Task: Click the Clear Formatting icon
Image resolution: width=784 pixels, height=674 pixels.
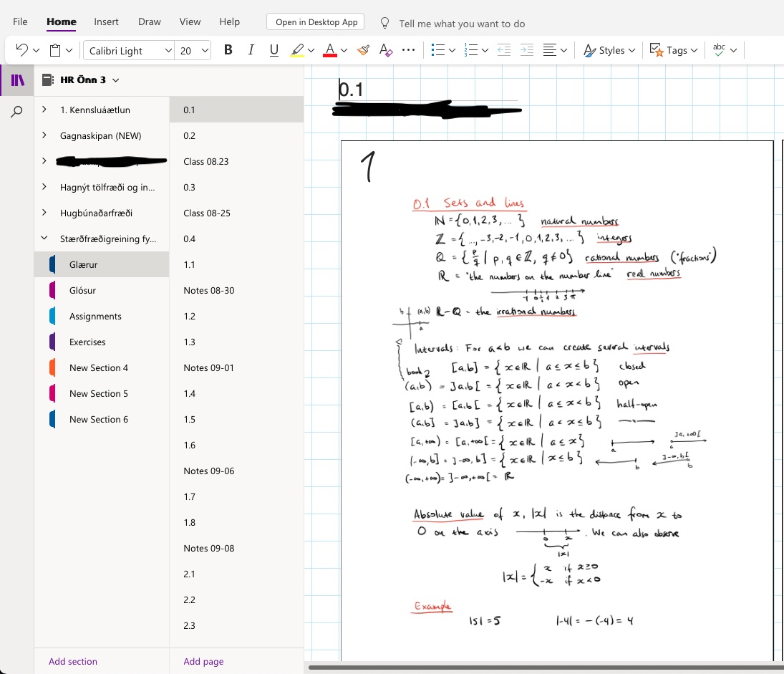Action: coord(385,50)
